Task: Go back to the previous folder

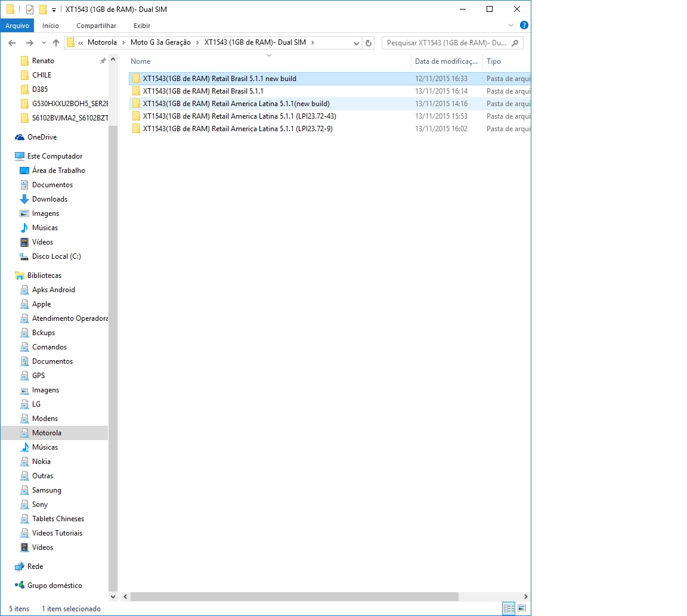Action: pos(13,43)
